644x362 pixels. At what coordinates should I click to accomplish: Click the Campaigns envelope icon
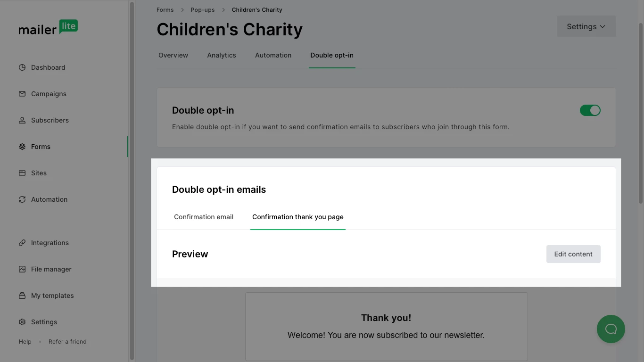(22, 94)
